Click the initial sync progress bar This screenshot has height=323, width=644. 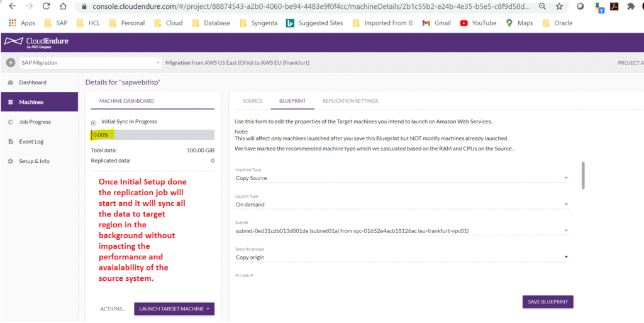tap(152, 135)
